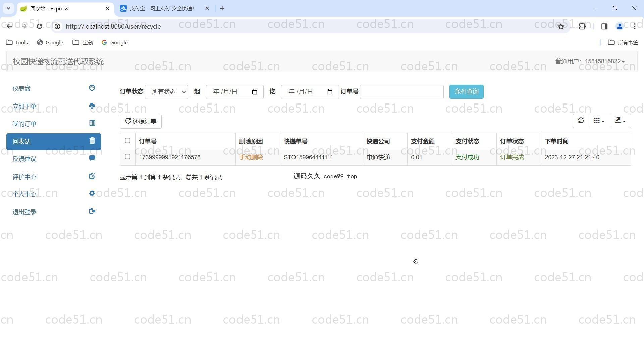Open the column visibility grid dropdown
This screenshot has height=345, width=644.
click(x=599, y=121)
